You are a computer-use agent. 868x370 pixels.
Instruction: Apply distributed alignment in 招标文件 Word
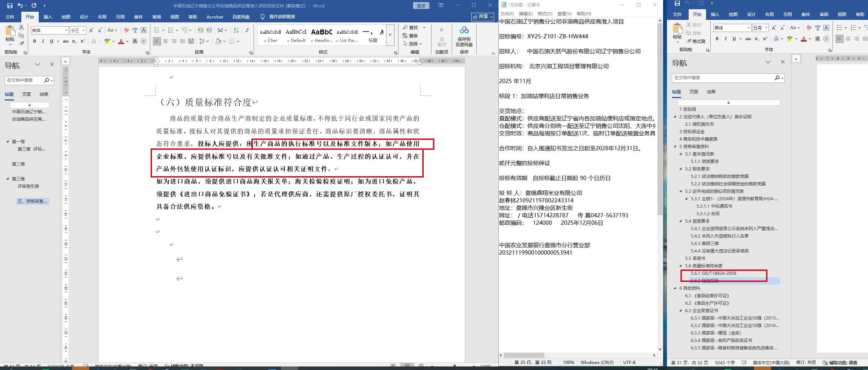[191, 41]
